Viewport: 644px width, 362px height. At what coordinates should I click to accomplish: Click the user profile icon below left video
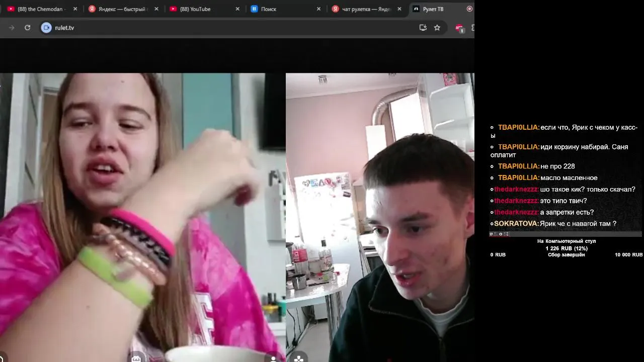pos(273,358)
